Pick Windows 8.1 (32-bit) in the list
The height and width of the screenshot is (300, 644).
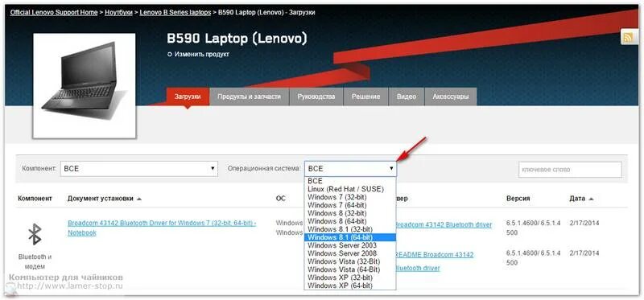350,229
